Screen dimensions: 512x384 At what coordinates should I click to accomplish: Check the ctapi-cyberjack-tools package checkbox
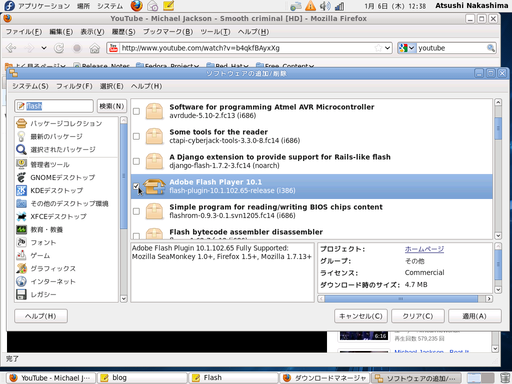(x=136, y=136)
